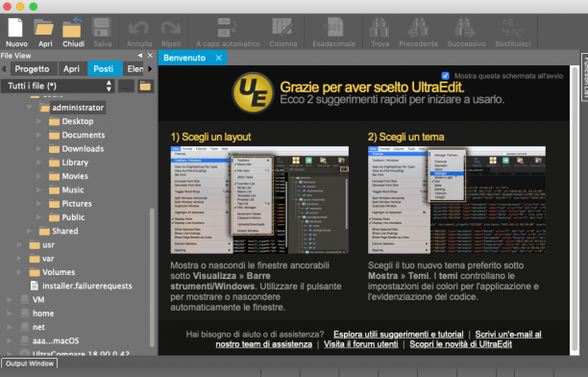This screenshot has width=588, height=377.
Task: Close file using Chiudi toolbar icon
Action: tap(73, 33)
